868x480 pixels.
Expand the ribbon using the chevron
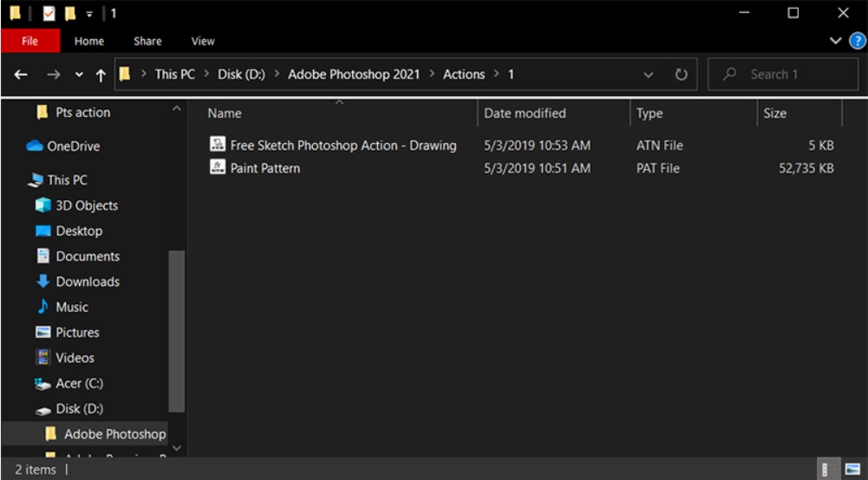pyautogui.click(x=836, y=41)
